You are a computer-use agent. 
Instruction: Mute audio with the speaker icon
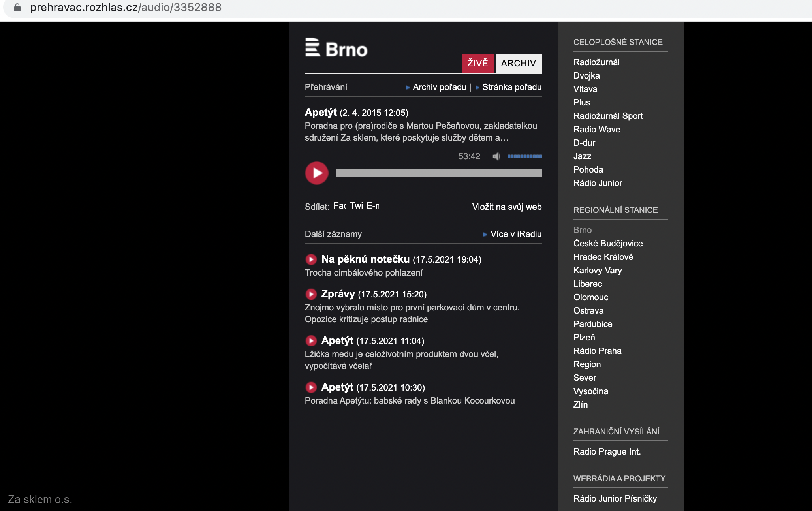click(496, 156)
